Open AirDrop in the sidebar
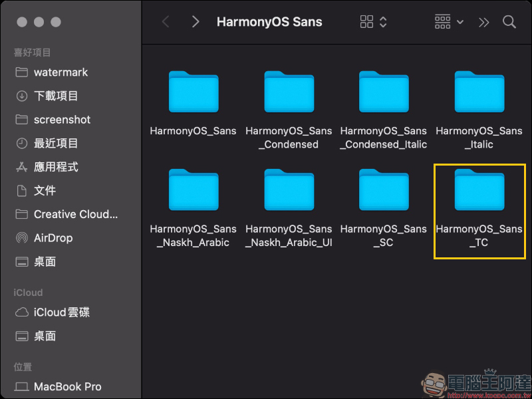The image size is (532, 399). pos(53,237)
